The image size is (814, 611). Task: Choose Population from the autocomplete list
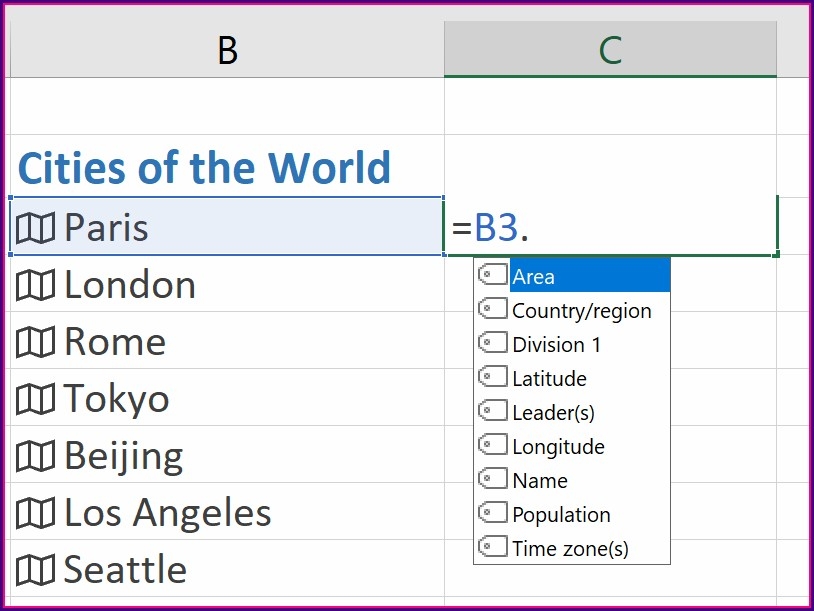pos(561,515)
